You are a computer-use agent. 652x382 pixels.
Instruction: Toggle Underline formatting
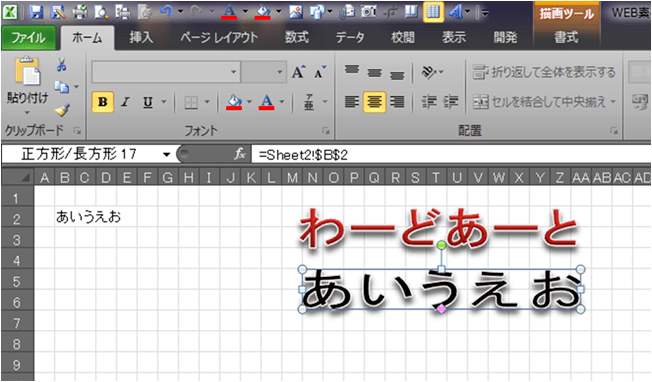point(148,102)
